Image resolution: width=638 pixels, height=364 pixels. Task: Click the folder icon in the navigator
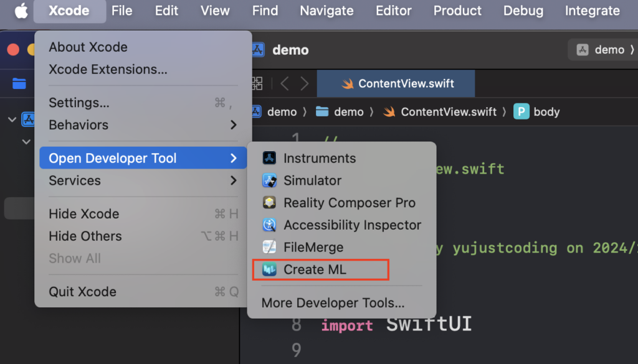click(19, 83)
